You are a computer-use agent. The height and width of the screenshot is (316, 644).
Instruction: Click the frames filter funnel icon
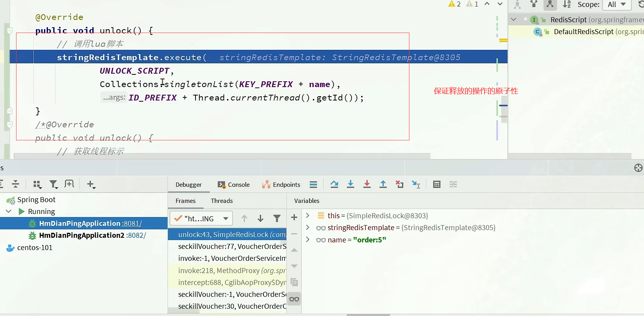pos(277,219)
